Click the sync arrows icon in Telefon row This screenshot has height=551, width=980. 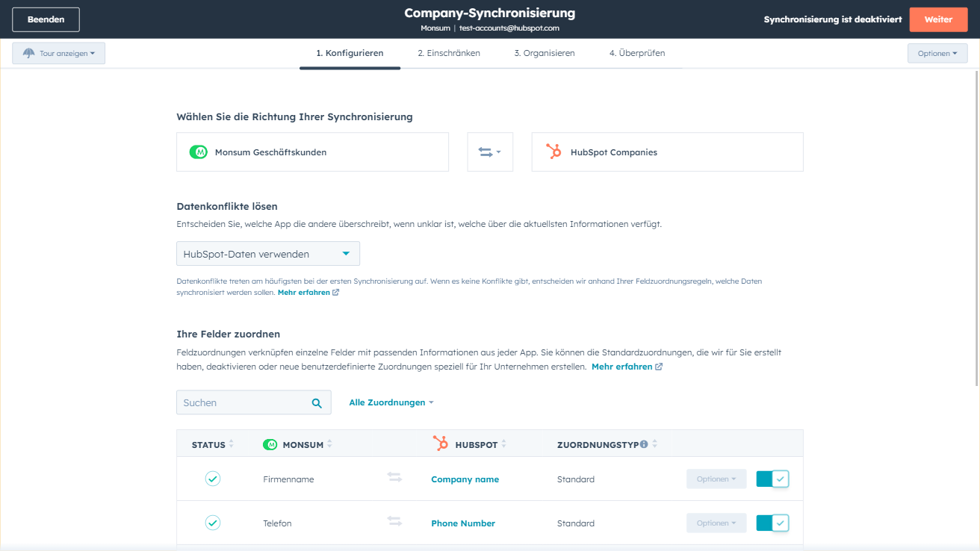[394, 522]
